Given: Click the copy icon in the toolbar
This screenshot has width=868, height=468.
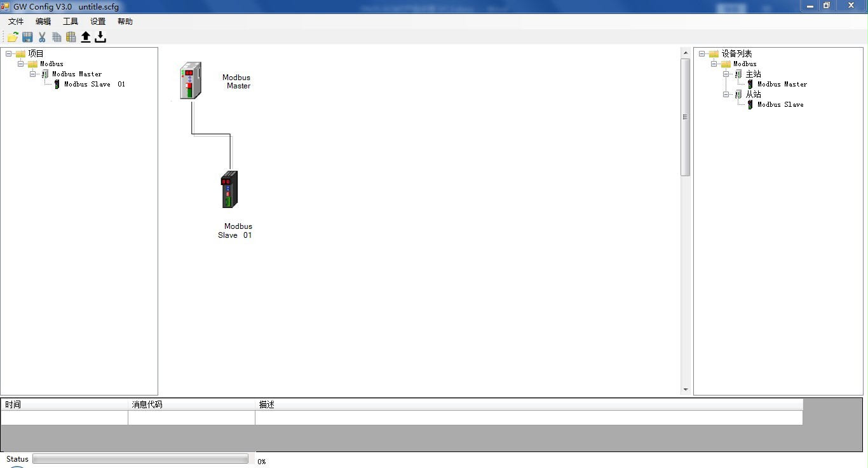Looking at the screenshot, I should pos(57,38).
